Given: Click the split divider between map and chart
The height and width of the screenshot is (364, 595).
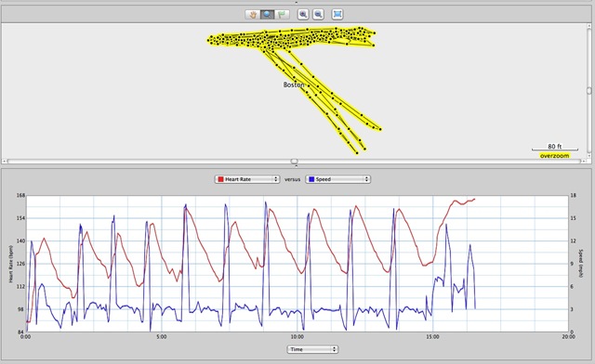Looking at the screenshot, I should [297, 166].
